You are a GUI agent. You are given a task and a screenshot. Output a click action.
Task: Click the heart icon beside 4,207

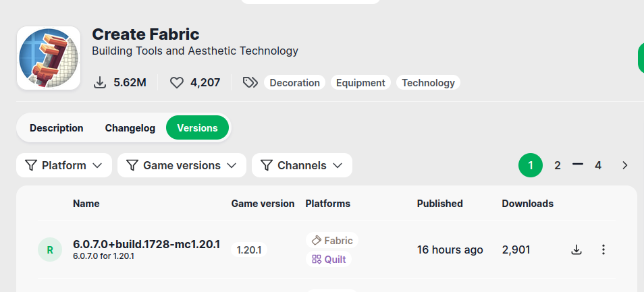click(x=177, y=83)
